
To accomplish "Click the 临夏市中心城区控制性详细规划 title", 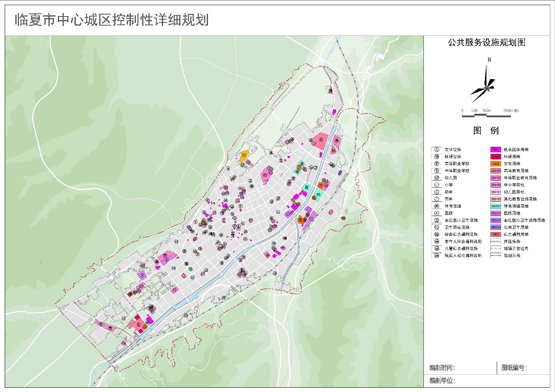I will click(111, 20).
